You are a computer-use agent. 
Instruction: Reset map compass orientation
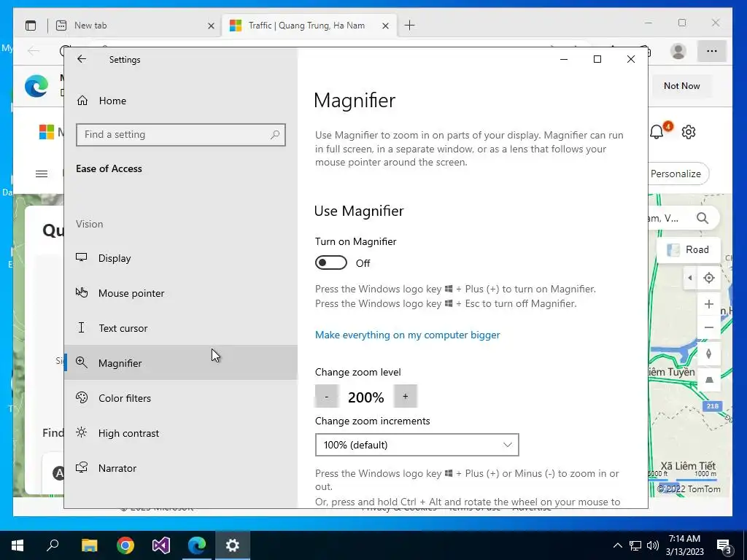(x=709, y=354)
